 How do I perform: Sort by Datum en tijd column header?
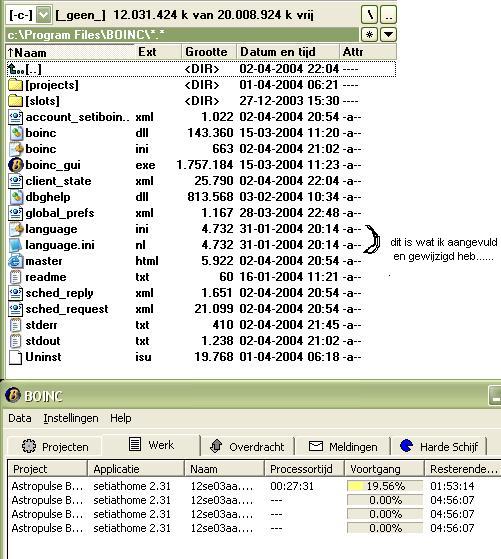point(288,52)
